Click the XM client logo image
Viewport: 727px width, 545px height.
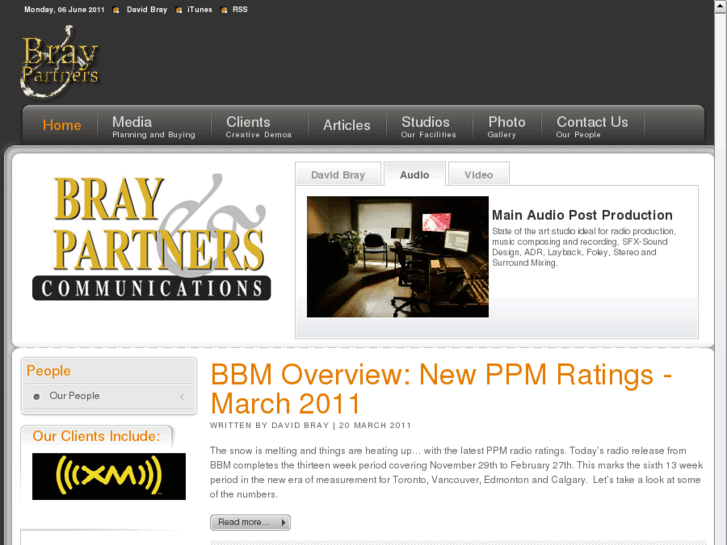(x=109, y=476)
